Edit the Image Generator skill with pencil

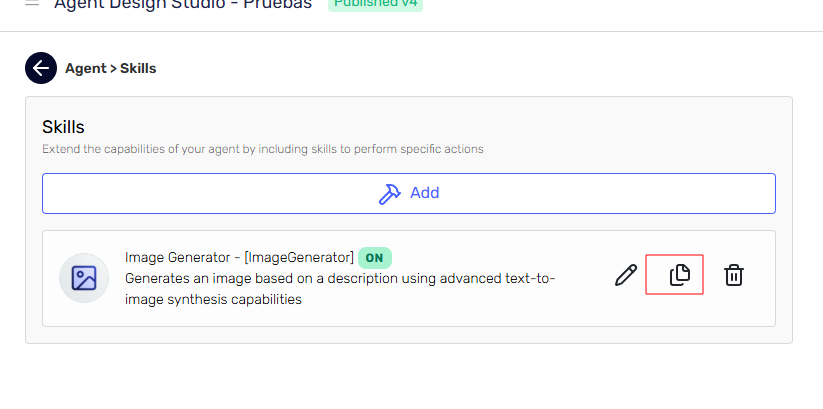626,275
